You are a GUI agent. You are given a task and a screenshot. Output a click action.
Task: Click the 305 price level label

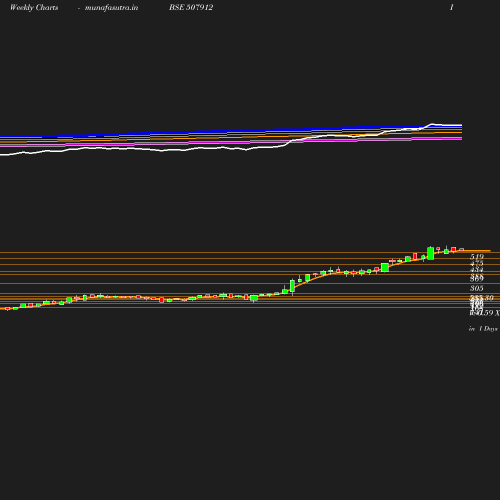tap(477, 288)
